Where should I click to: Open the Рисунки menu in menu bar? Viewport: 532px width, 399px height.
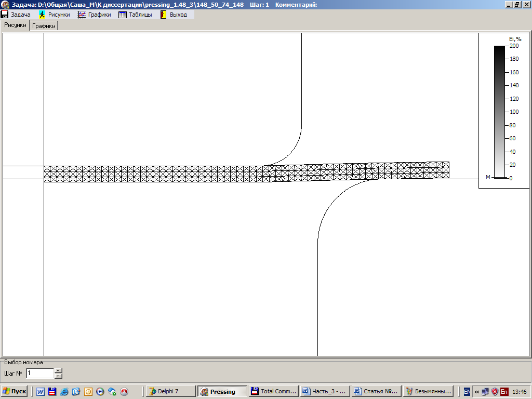point(55,15)
